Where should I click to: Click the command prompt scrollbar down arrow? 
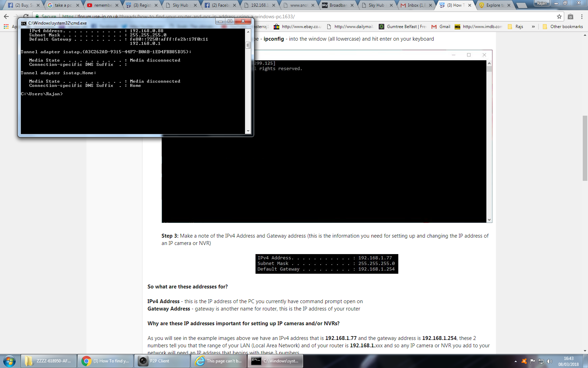[248, 131]
